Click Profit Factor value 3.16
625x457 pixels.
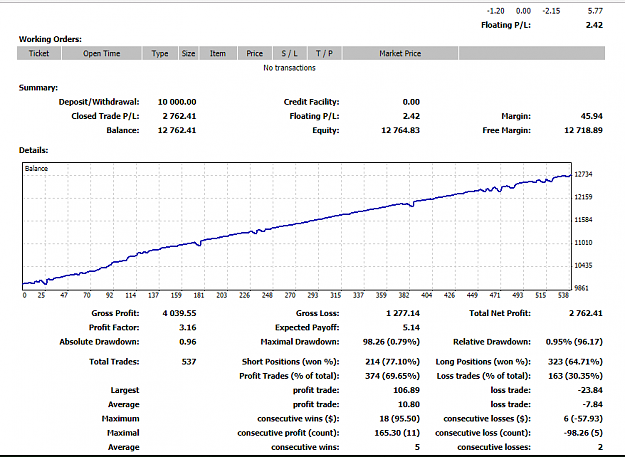click(x=188, y=328)
